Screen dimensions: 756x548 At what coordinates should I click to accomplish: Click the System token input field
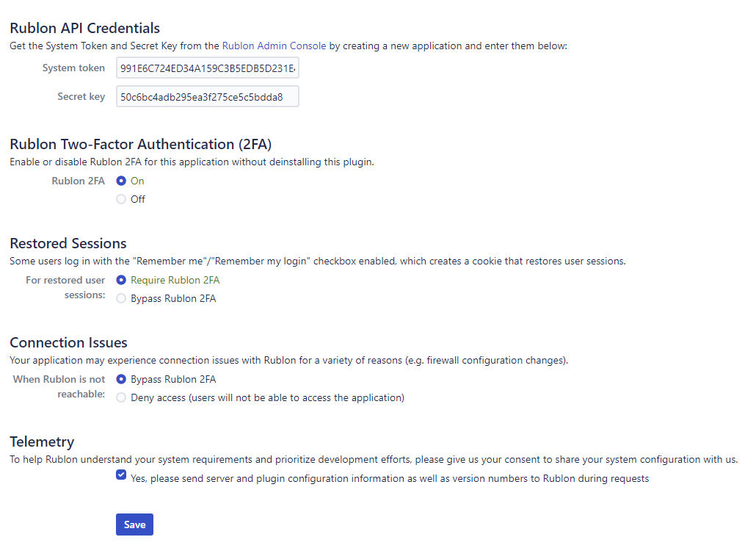207,68
